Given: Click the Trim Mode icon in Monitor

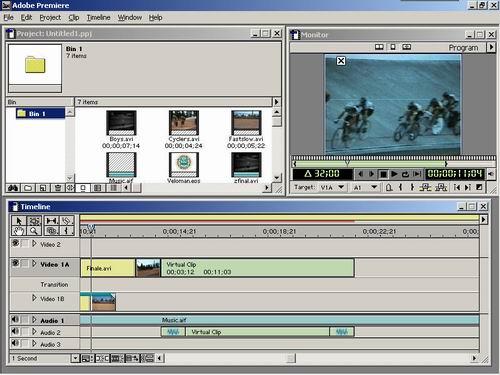Looking at the screenshot, I should [406, 47].
